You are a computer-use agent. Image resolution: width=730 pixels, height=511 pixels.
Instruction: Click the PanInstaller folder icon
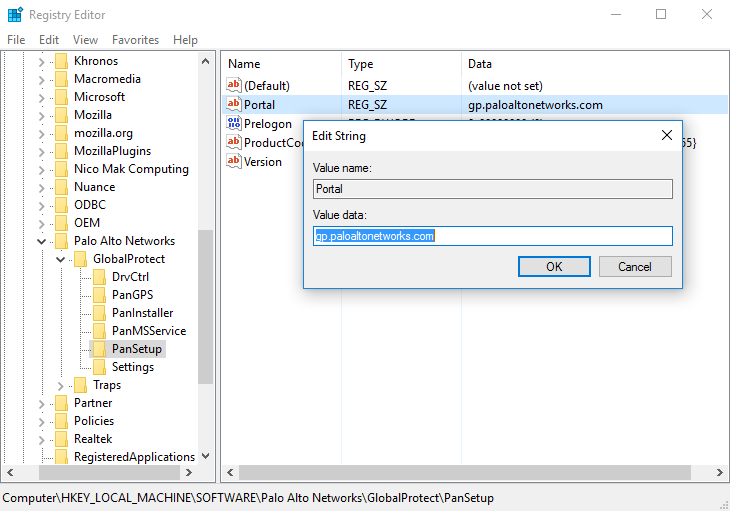tap(100, 313)
